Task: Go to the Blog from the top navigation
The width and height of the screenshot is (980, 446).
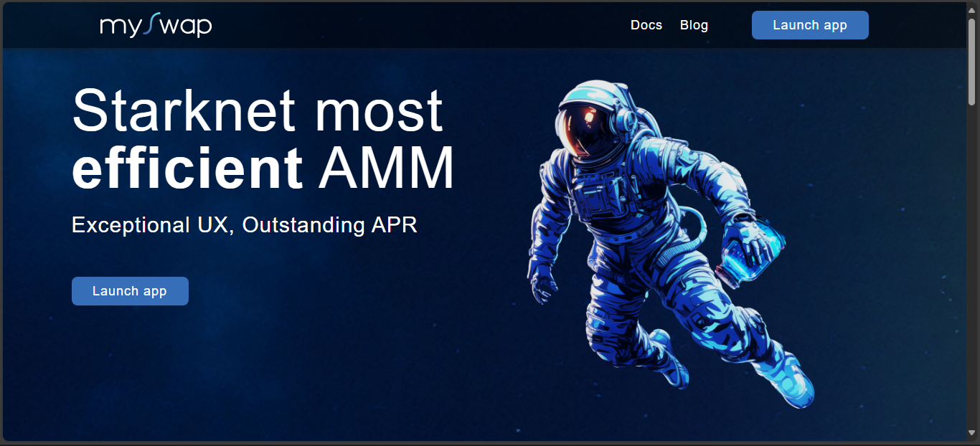Action: (694, 25)
